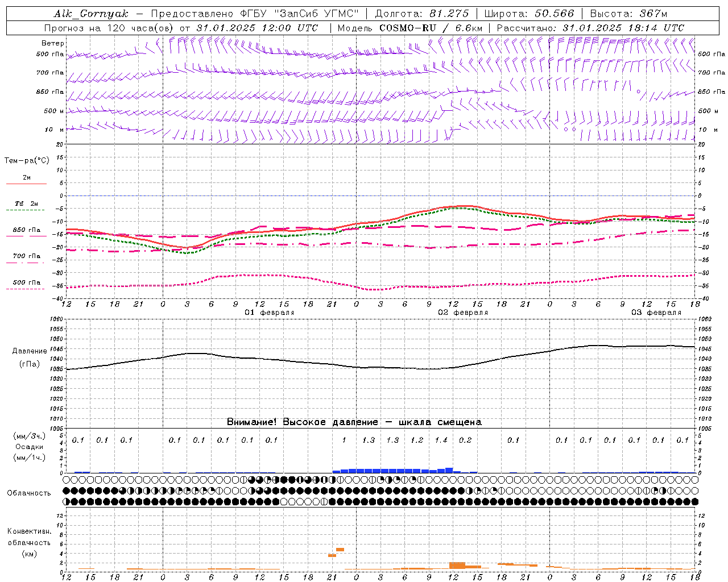Select the left '500 м' wind level label
728x582 pixels.
pos(54,111)
